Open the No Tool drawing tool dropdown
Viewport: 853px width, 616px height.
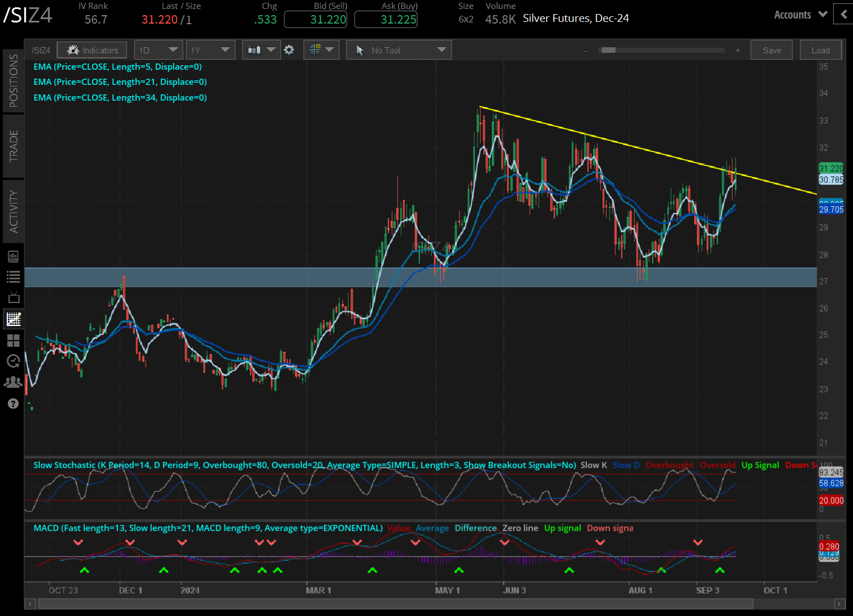399,50
